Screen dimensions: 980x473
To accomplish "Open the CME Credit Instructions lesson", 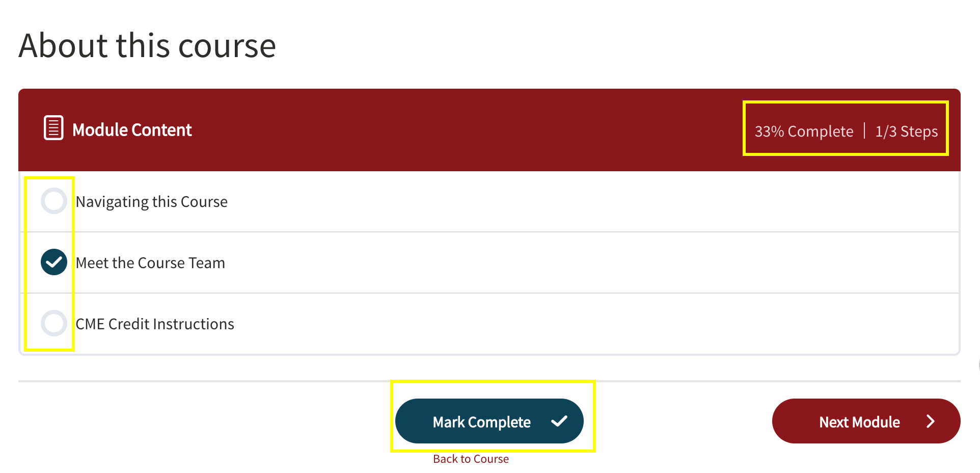I will click(155, 324).
